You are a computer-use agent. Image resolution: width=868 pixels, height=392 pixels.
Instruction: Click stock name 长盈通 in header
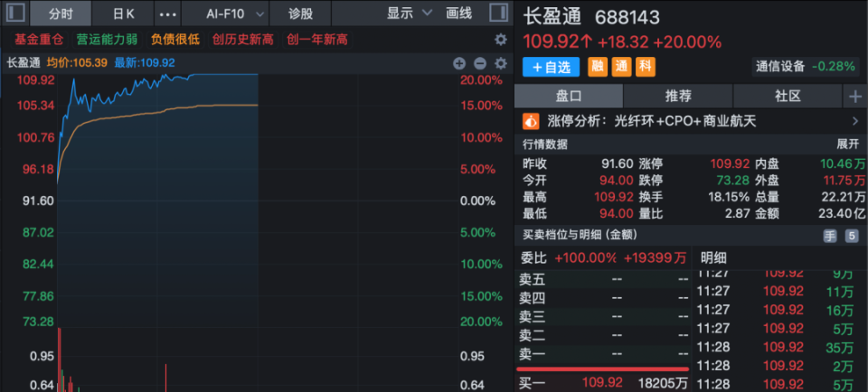coord(552,16)
